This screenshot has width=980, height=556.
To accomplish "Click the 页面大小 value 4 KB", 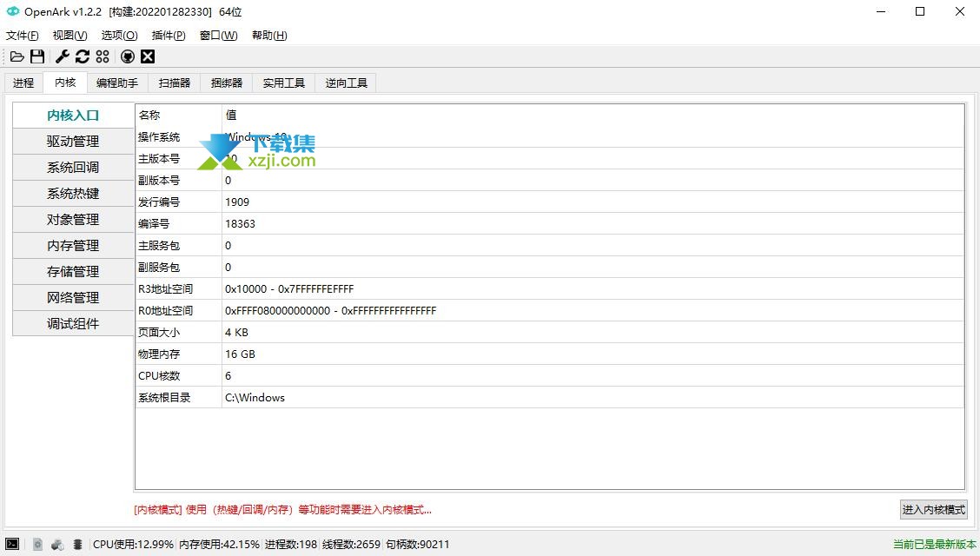I will point(236,333).
